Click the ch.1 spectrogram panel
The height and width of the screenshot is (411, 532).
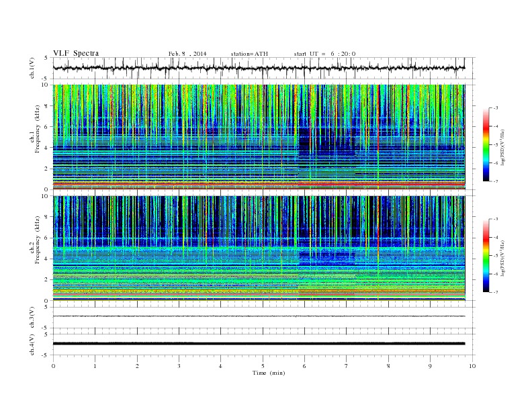click(259, 137)
